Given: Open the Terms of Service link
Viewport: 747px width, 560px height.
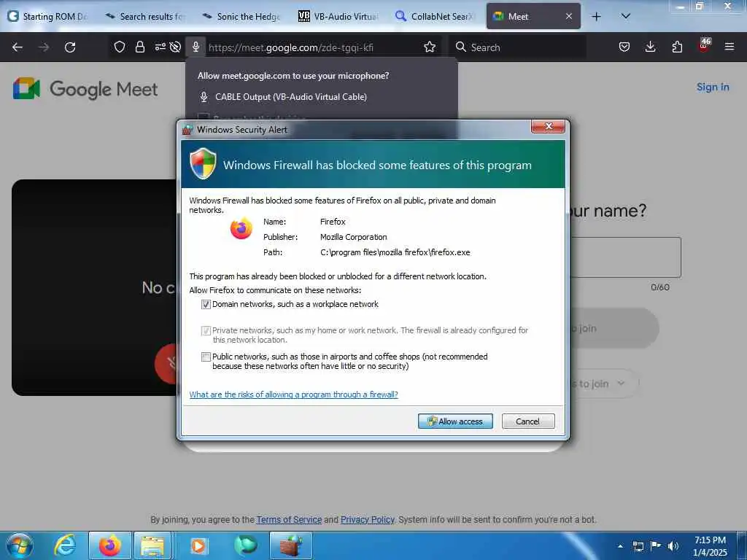Looking at the screenshot, I should 289,519.
